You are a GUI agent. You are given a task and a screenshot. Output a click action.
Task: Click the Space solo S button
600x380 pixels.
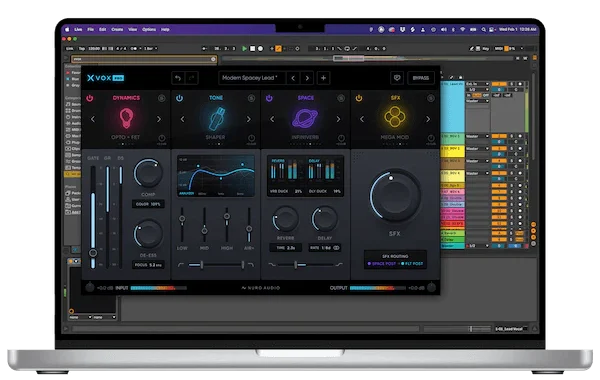(x=341, y=98)
